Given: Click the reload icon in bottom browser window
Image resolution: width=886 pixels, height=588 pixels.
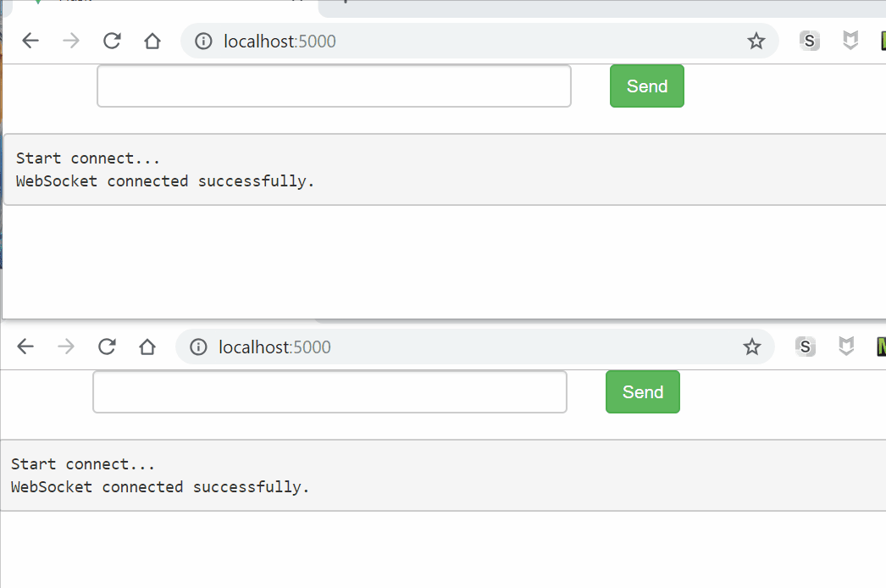Looking at the screenshot, I should pos(107,347).
